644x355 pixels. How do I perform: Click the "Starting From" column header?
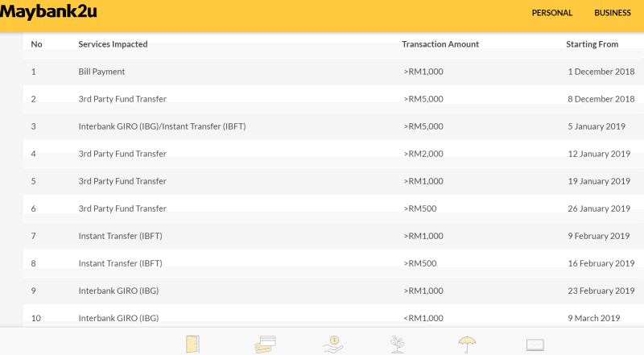[592, 44]
